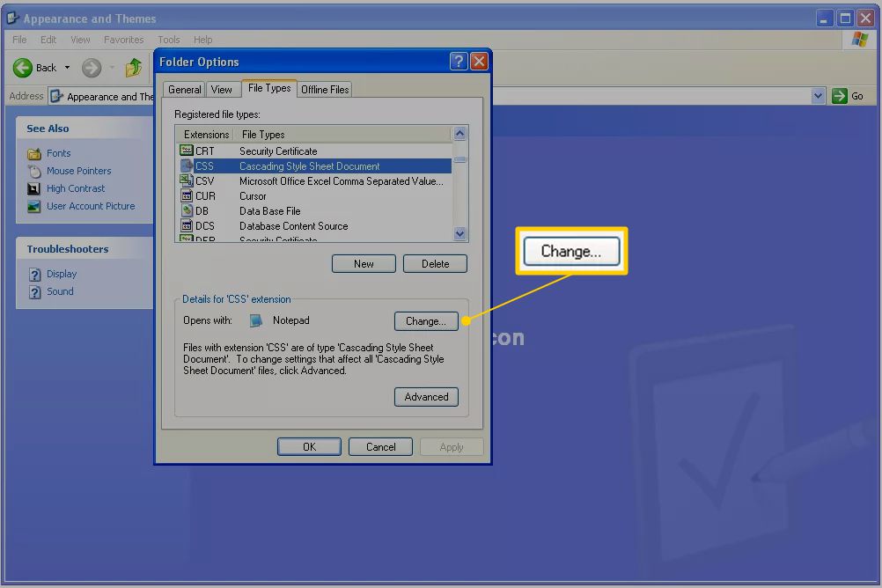Click the Notepad icon next to Opens with
This screenshot has height=588, width=882.
tap(255, 320)
